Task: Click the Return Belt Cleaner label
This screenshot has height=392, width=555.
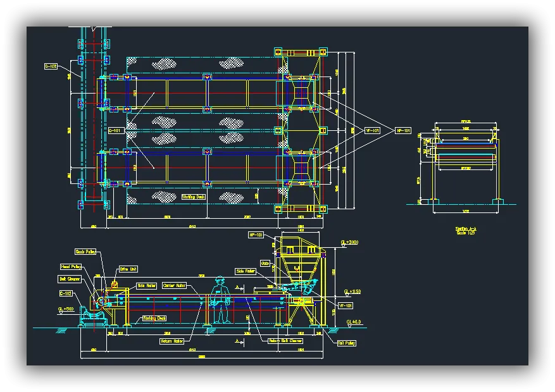Action: [x=286, y=340]
